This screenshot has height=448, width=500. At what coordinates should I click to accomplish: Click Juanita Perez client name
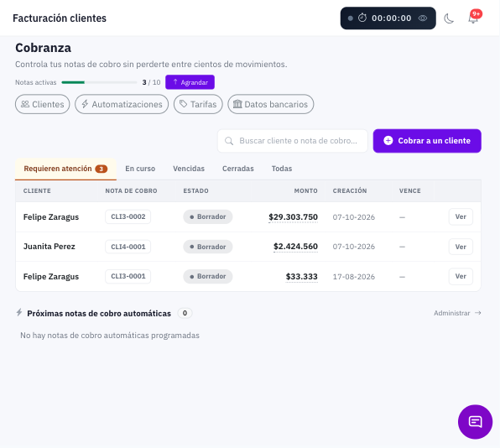point(49,247)
